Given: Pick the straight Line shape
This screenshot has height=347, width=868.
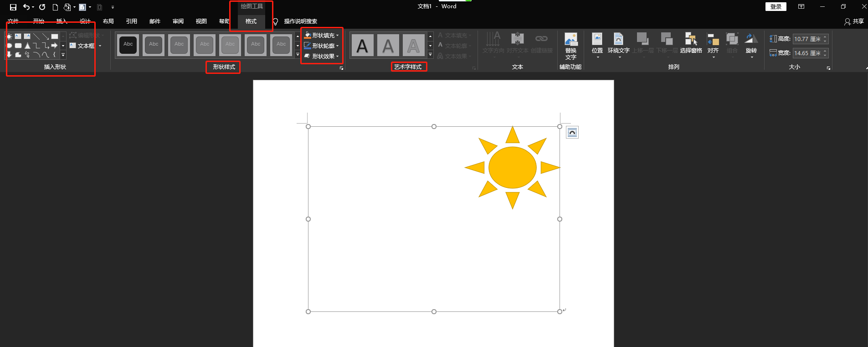Looking at the screenshot, I should point(36,36).
